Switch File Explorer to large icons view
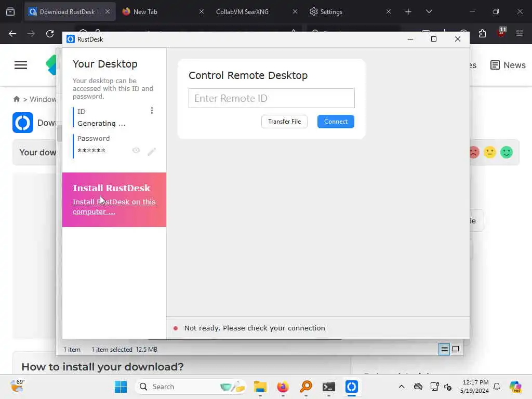 coord(456,349)
